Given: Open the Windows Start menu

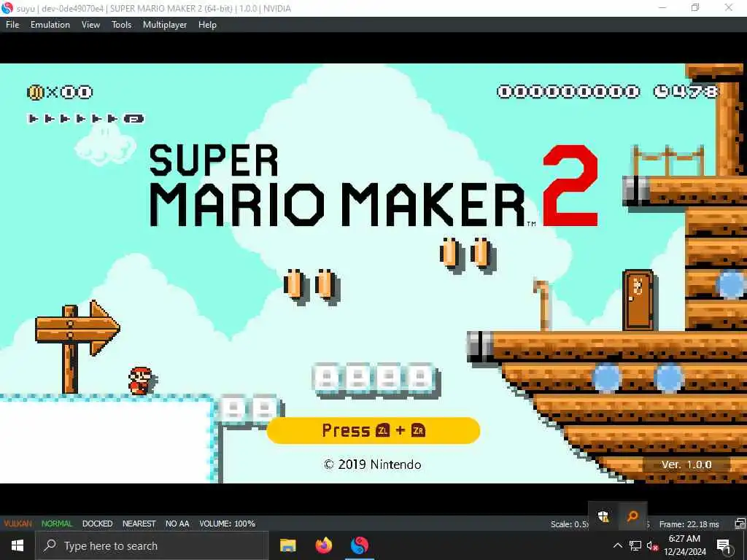Looking at the screenshot, I should tap(18, 545).
